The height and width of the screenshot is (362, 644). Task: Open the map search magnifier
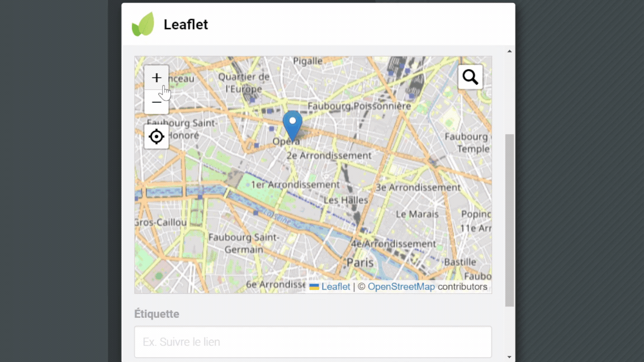click(470, 77)
